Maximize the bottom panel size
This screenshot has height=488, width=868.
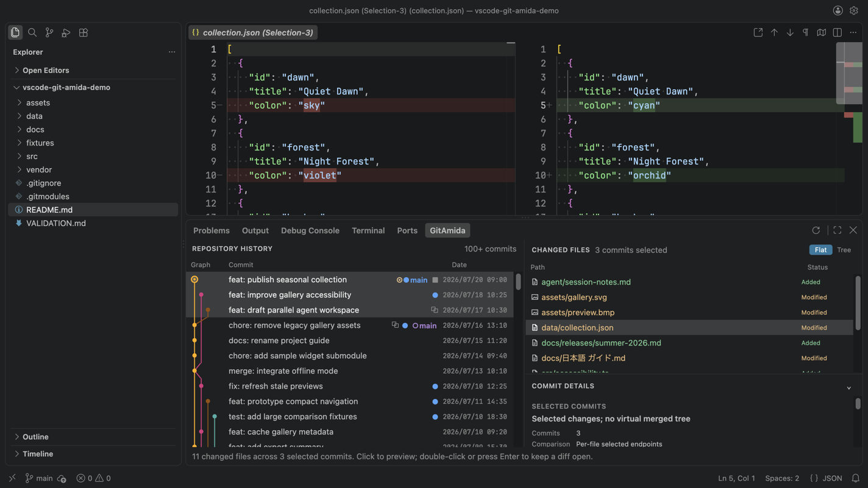pyautogui.click(x=838, y=230)
